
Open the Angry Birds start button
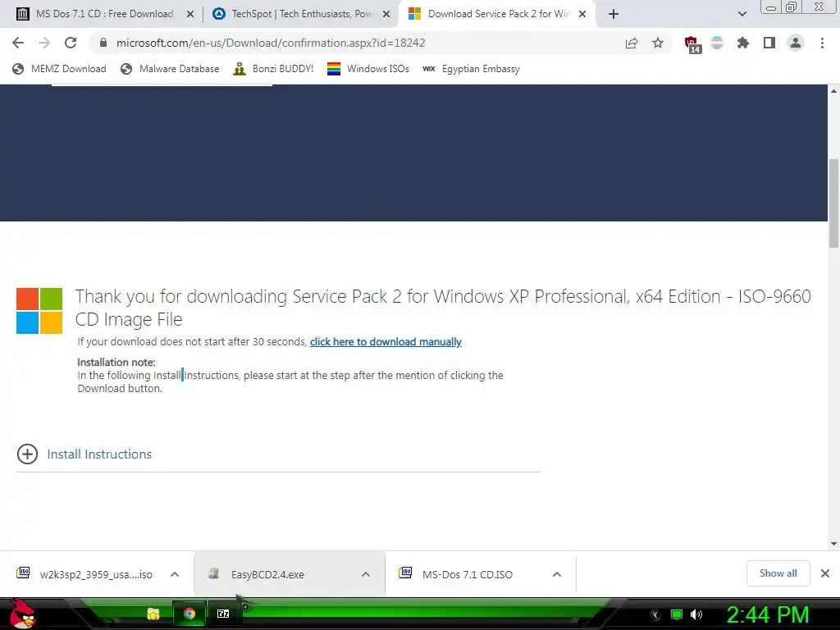tap(22, 614)
